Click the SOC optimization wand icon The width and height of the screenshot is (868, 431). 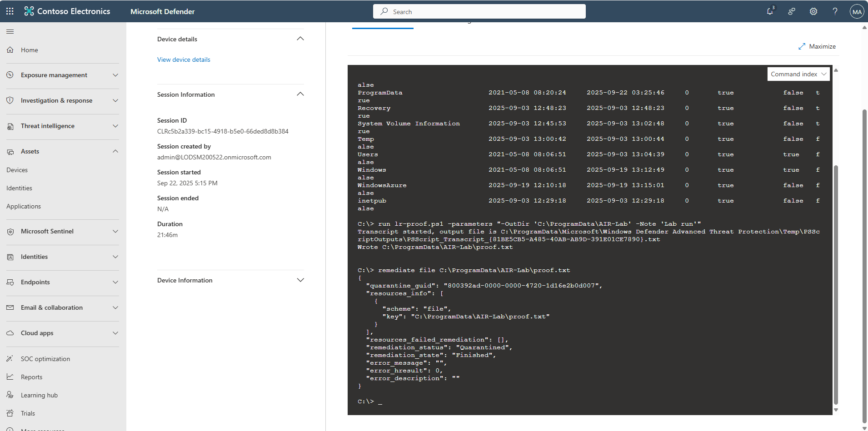tap(10, 359)
